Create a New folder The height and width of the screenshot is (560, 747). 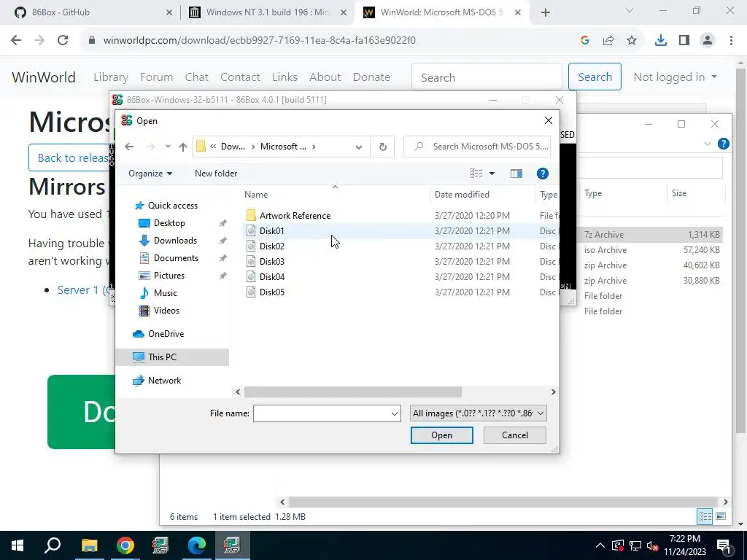coord(216,174)
